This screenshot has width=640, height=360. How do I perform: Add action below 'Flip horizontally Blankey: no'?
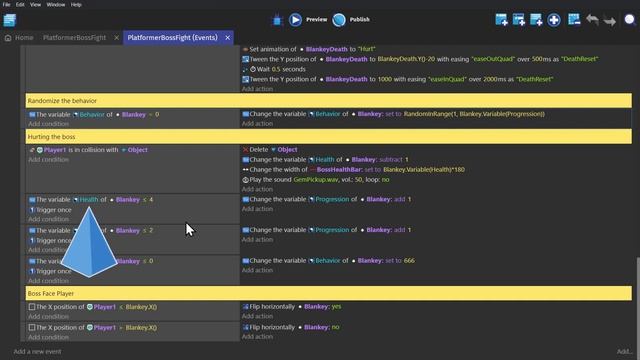257,337
